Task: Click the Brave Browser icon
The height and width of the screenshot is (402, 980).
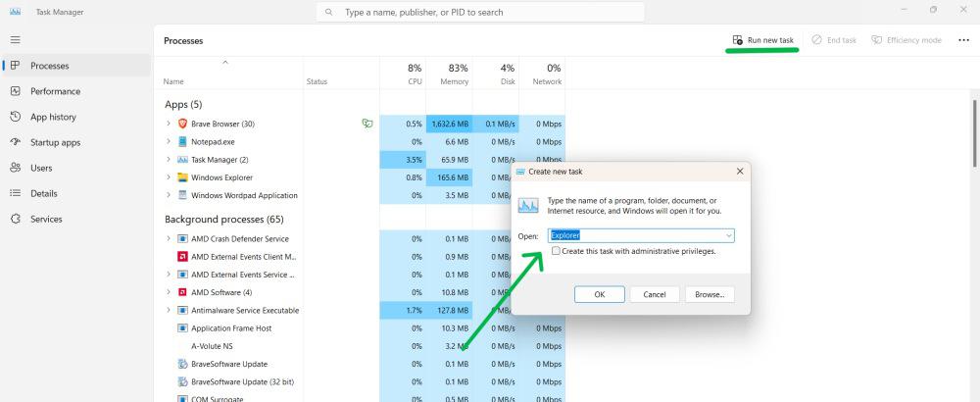Action: (182, 124)
